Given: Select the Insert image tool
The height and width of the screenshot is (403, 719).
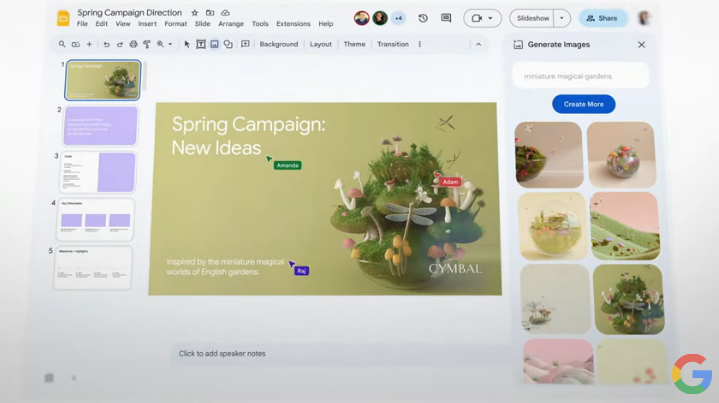Looking at the screenshot, I should tap(215, 44).
